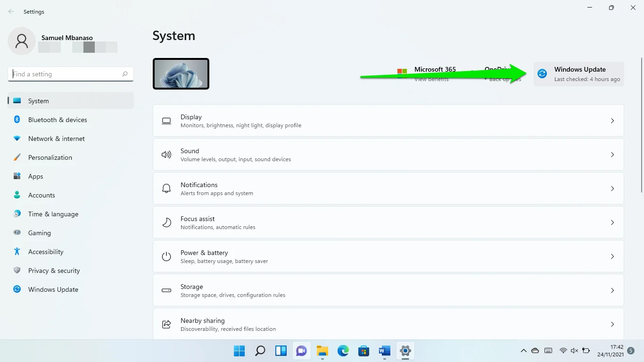This screenshot has height=362, width=644.
Task: Open Microsoft 365 benefits tile
Action: 427,74
